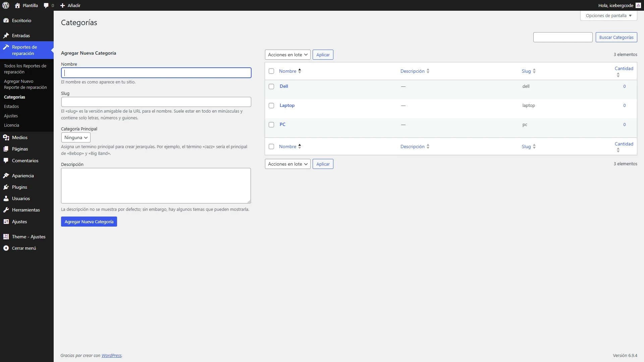Click the user avatar next to icebergcode
This screenshot has width=644, height=362.
point(638,5)
